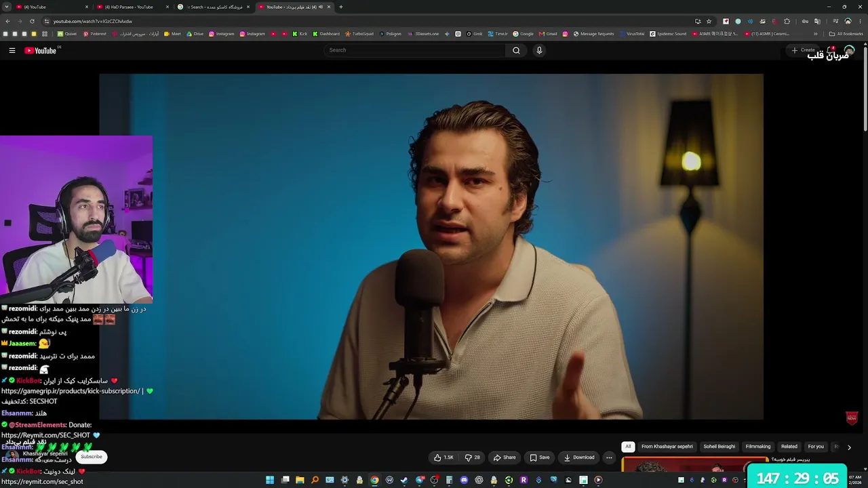Open the Polygon bookmark
The image size is (868, 488).
[390, 34]
